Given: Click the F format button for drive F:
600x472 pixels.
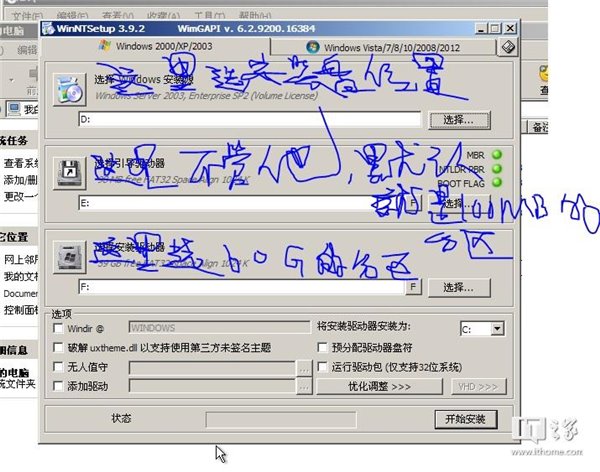Looking at the screenshot, I should [413, 287].
